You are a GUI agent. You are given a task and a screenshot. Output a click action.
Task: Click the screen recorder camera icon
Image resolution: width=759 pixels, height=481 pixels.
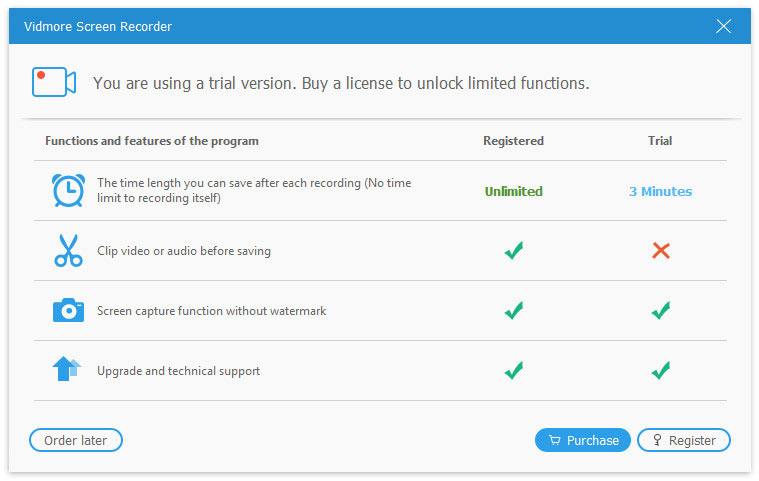[x=54, y=82]
